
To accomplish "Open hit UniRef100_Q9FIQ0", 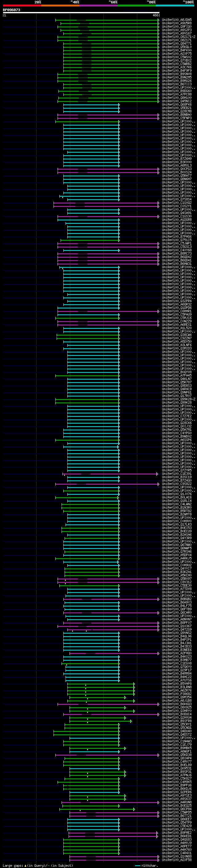I will pyautogui.click(x=177, y=26).
